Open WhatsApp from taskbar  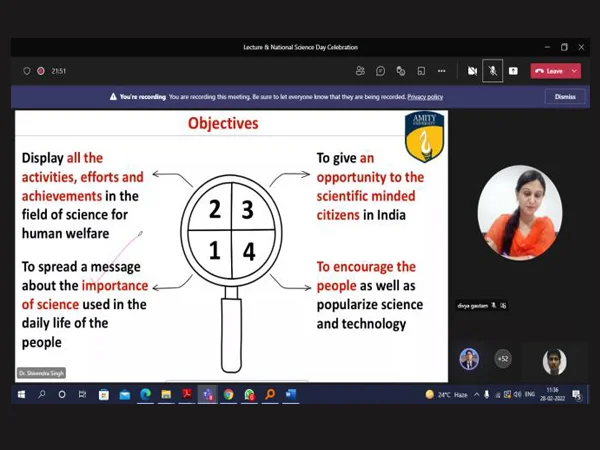pos(249,394)
